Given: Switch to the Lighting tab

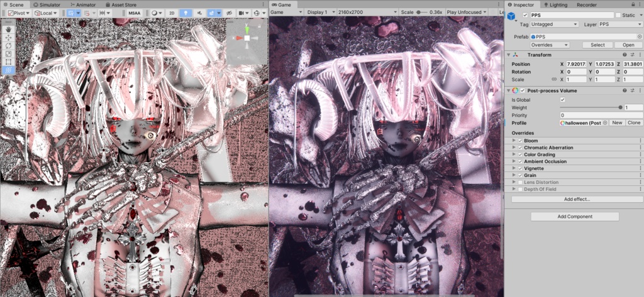Looking at the screenshot, I should (x=555, y=5).
